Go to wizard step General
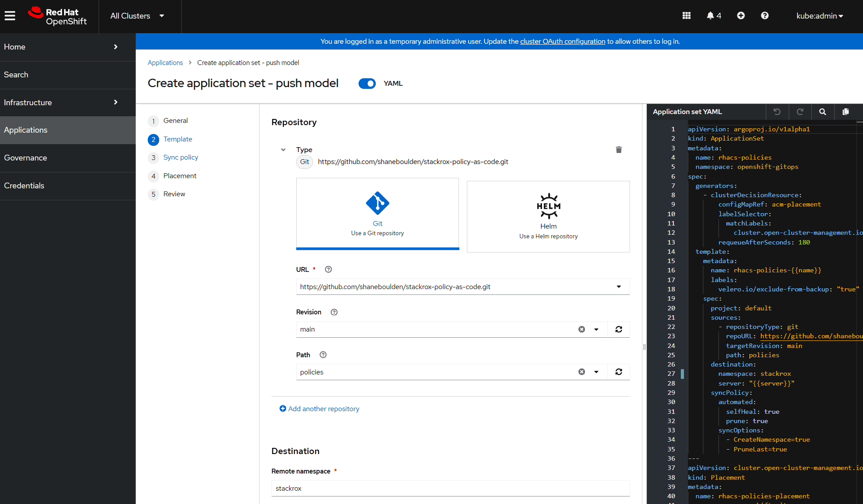863x504 pixels. (x=176, y=121)
